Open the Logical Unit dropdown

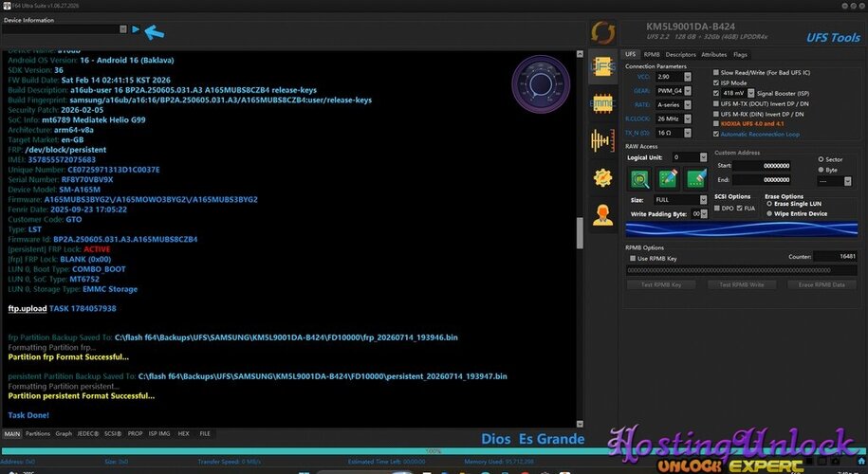coord(703,157)
